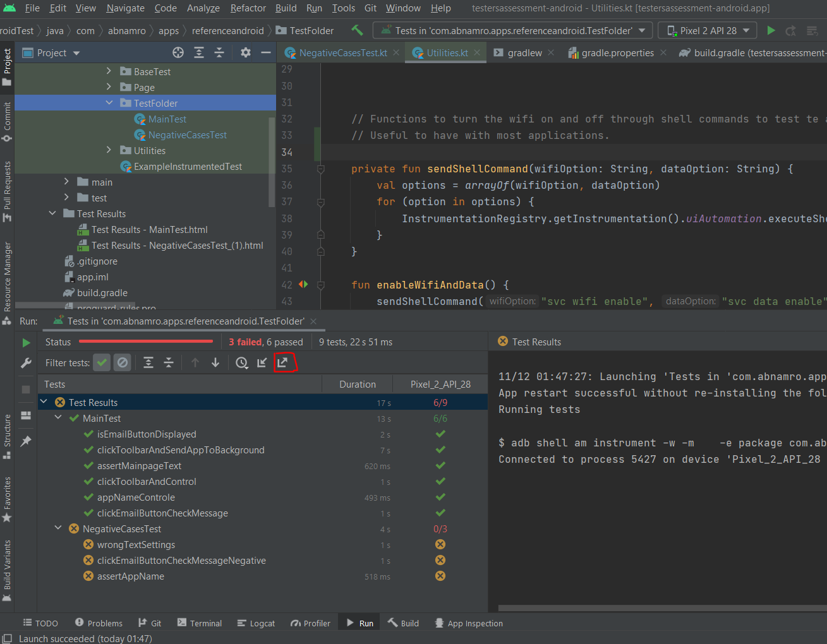Screen dimensions: 827x644
Task: Toggle the vertical Project tool window button
Action: click(7, 67)
